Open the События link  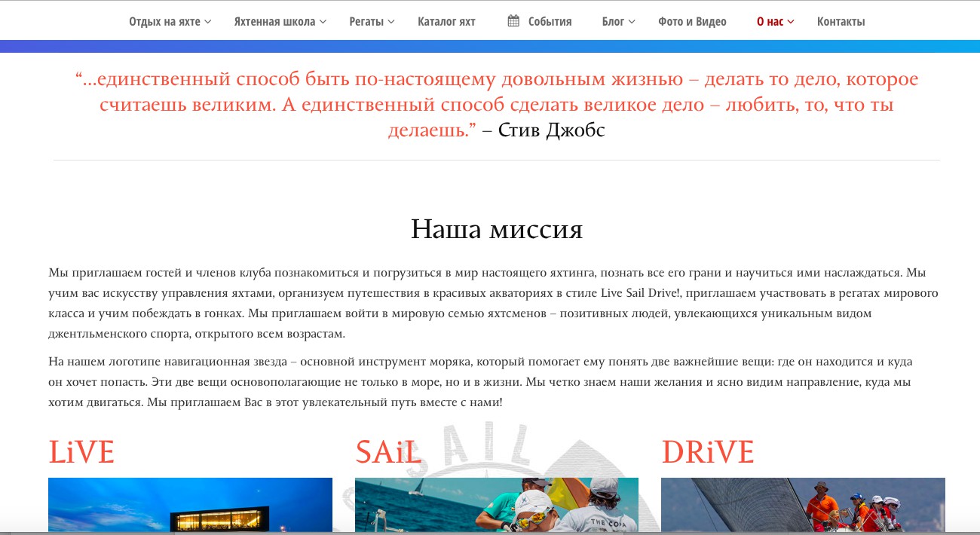click(550, 22)
